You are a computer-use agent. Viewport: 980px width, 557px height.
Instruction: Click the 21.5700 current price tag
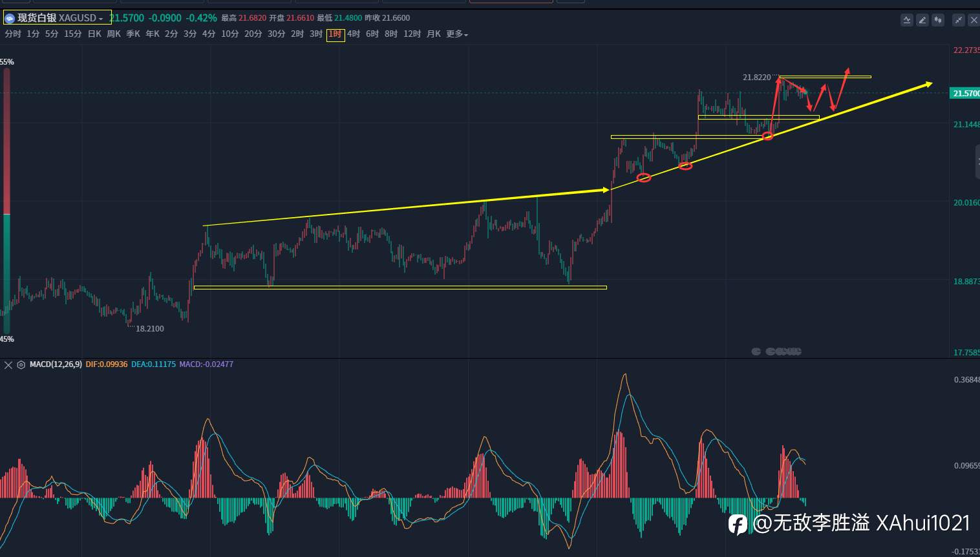[x=965, y=93]
